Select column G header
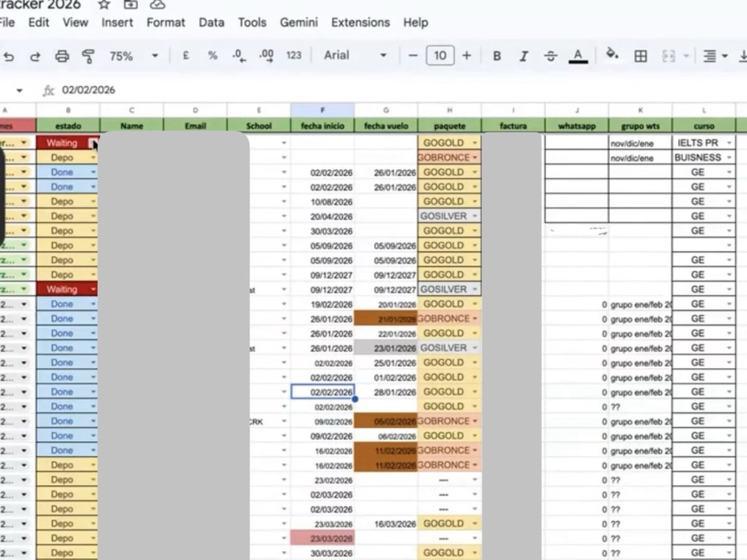 386,110
